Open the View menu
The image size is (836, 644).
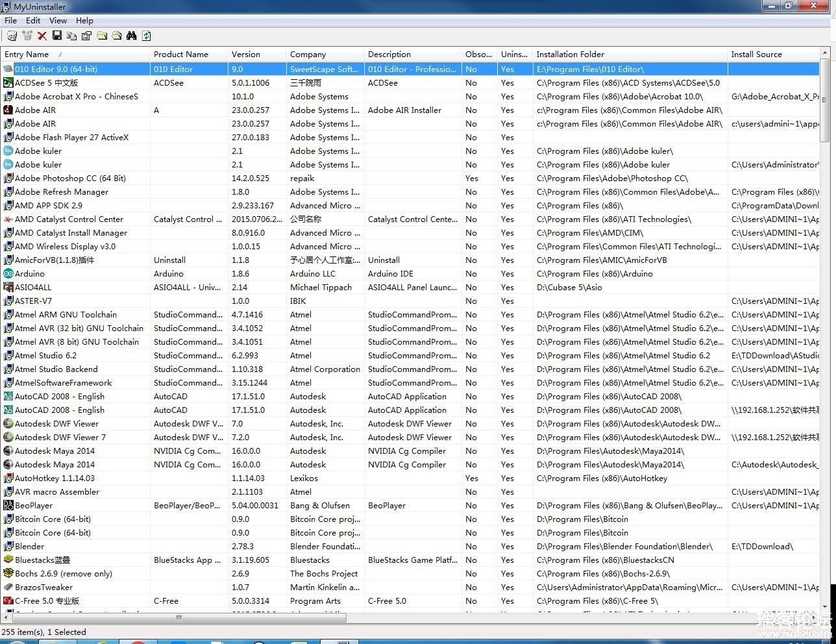point(58,20)
